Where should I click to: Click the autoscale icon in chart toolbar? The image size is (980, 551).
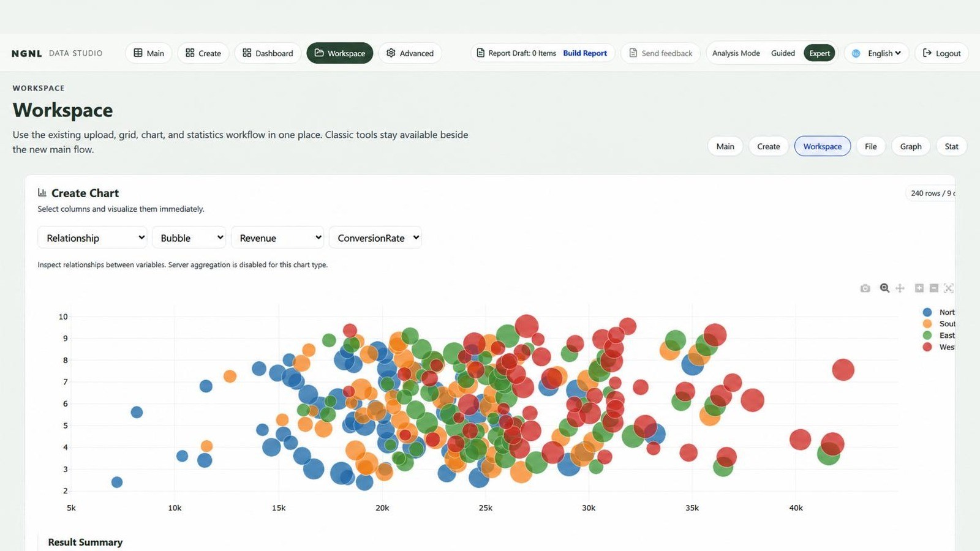point(949,288)
